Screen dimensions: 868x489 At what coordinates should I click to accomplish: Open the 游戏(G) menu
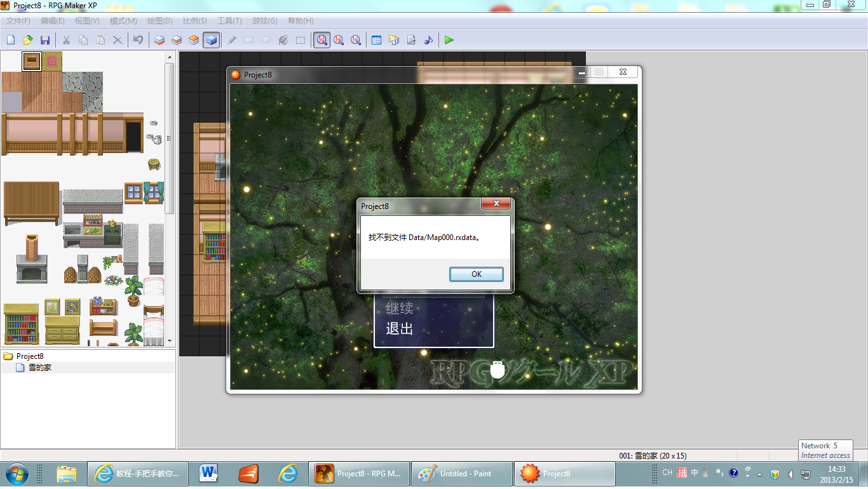264,21
